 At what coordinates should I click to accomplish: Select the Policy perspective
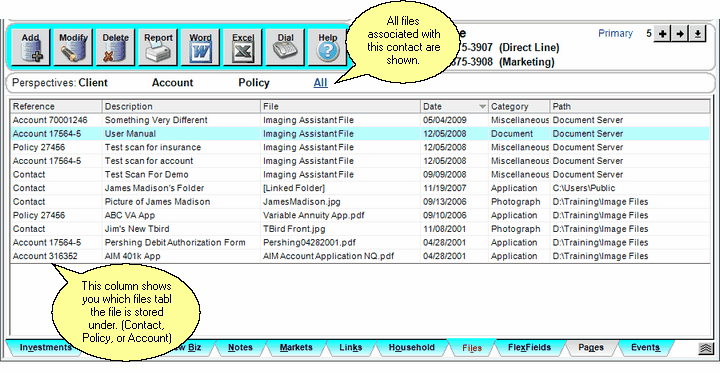tap(253, 83)
